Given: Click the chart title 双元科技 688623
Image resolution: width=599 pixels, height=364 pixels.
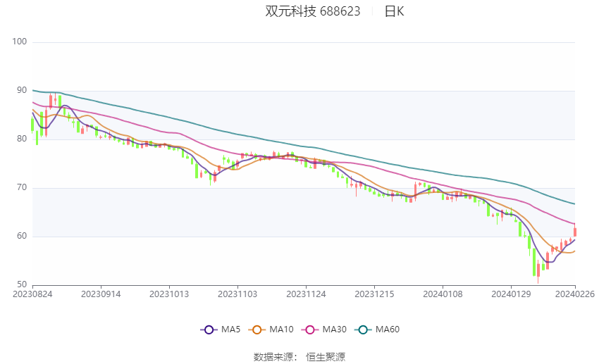Looking at the screenshot, I should 313,11.
